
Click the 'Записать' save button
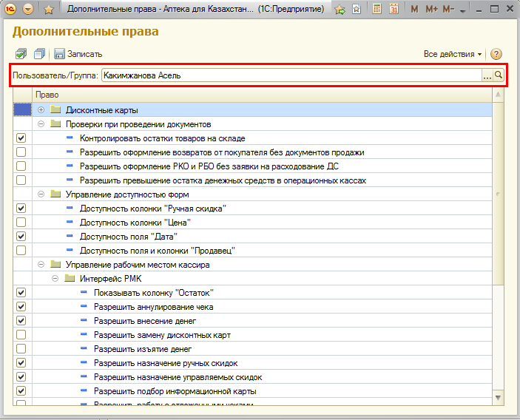(78, 54)
